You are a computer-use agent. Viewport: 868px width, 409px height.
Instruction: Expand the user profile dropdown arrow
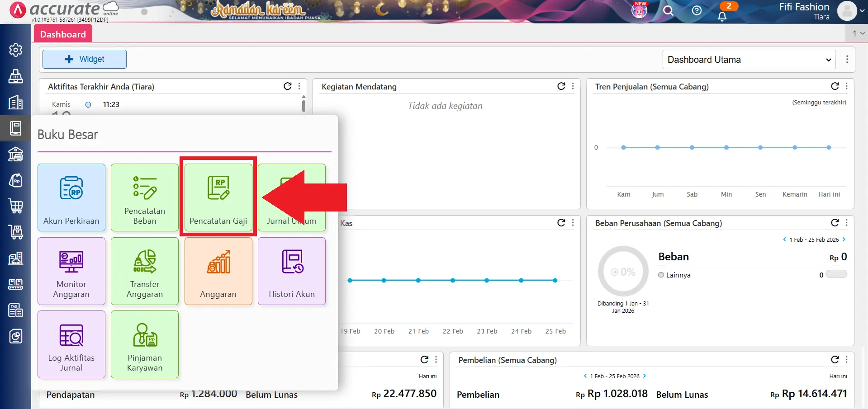862,11
